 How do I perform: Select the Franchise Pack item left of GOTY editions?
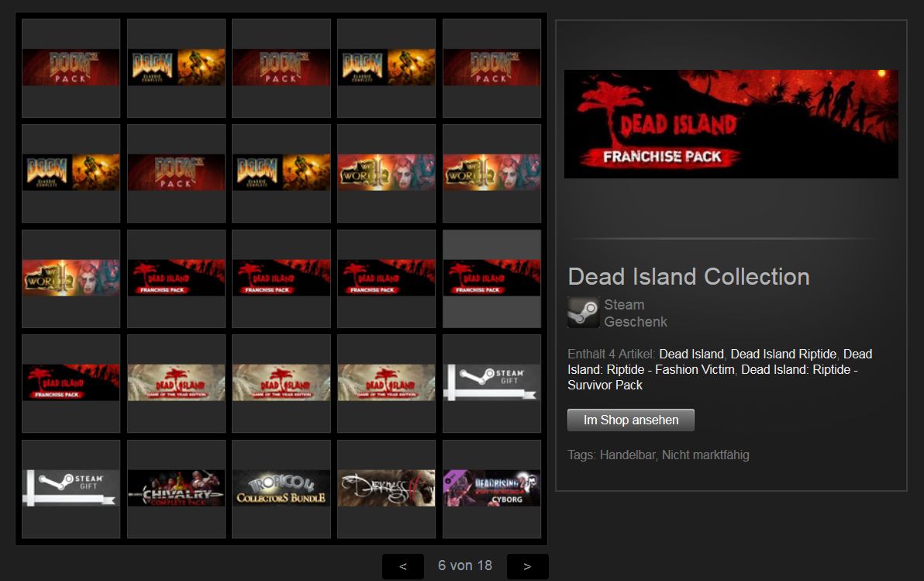(x=71, y=383)
